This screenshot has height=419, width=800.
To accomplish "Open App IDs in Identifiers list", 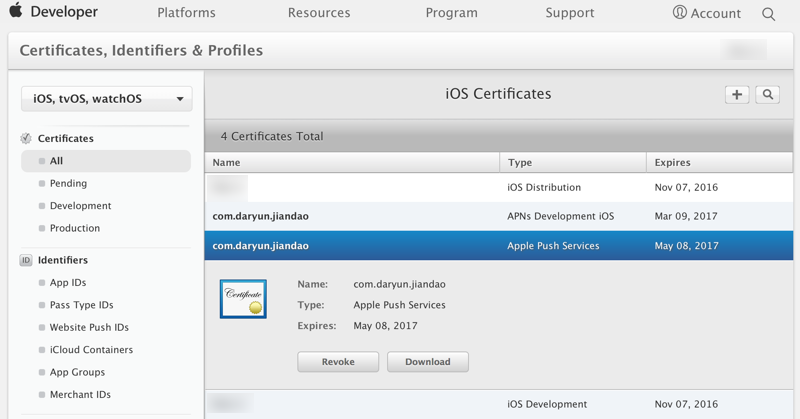I will click(x=68, y=283).
